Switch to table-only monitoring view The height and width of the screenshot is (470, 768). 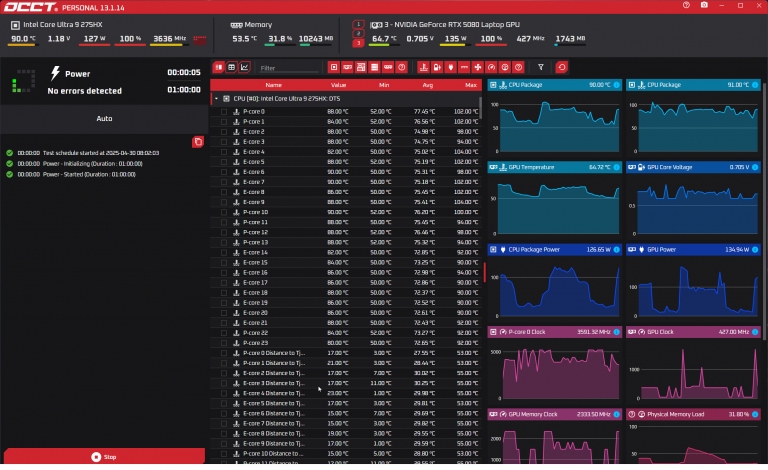click(x=231, y=67)
